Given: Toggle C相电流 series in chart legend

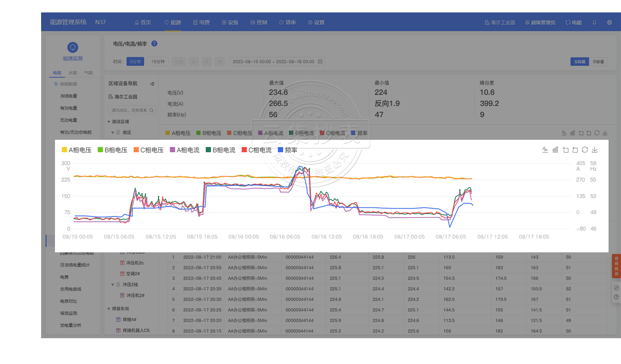Looking at the screenshot, I should click(x=256, y=150).
